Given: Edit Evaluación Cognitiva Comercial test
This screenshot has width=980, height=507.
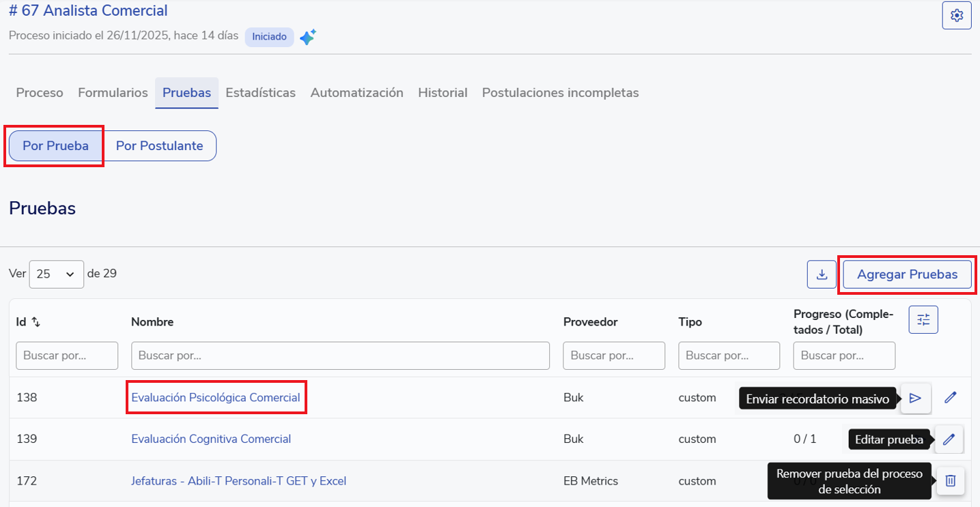Looking at the screenshot, I should point(949,439).
